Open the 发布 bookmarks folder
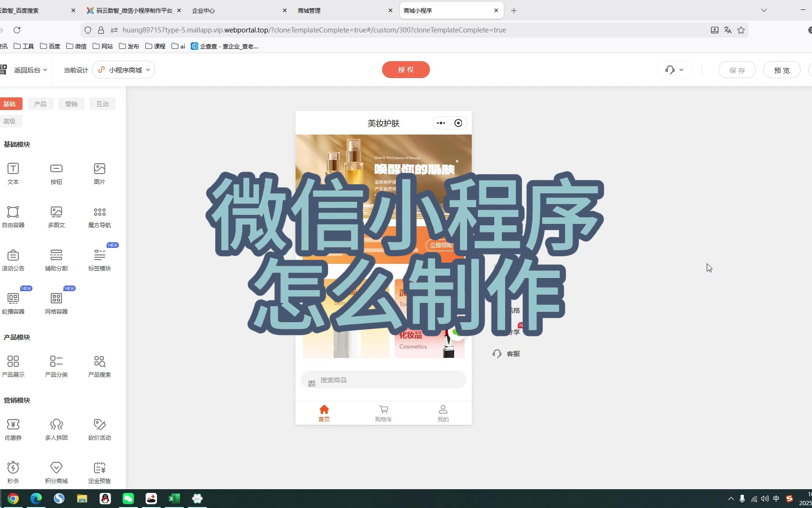Viewport: 812px width, 508px height. pyautogui.click(x=129, y=46)
